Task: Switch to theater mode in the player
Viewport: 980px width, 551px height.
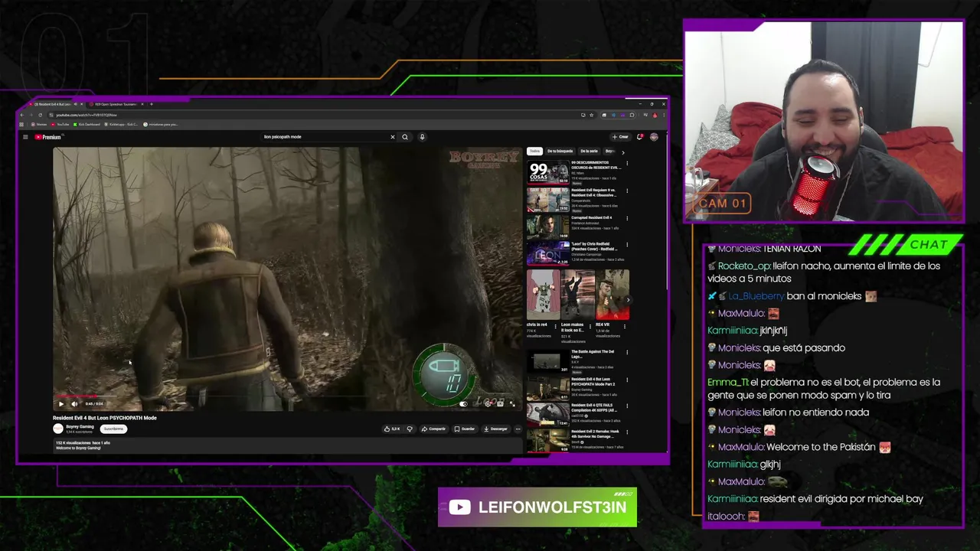Action: click(x=500, y=404)
